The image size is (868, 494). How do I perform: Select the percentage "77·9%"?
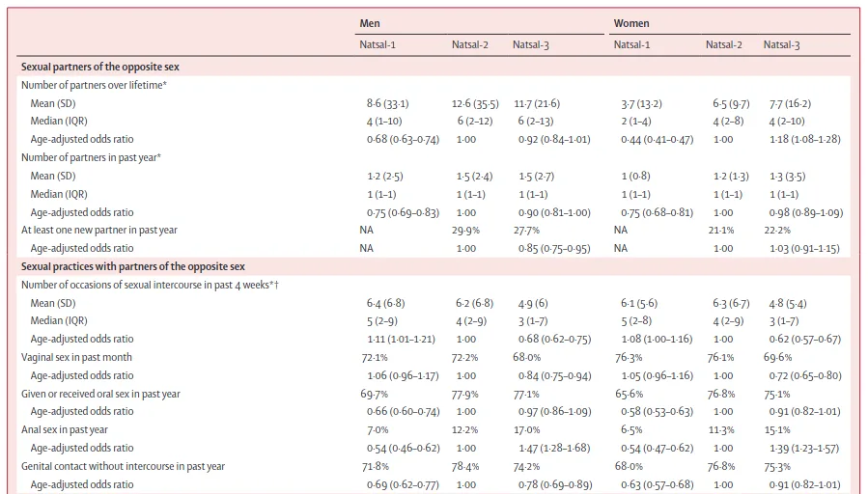coord(465,395)
